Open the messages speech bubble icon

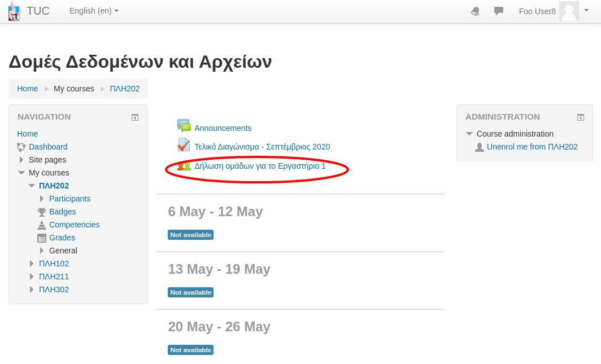[498, 11]
